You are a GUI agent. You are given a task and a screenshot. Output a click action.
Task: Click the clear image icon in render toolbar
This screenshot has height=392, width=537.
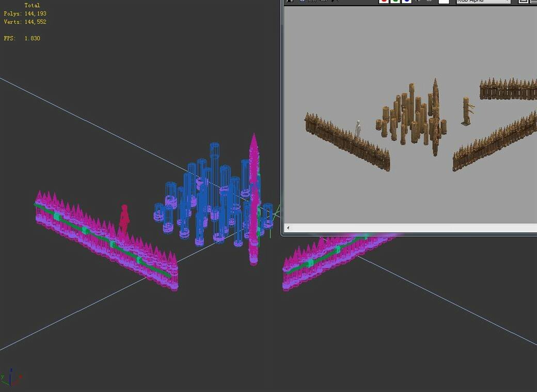pos(335,1)
